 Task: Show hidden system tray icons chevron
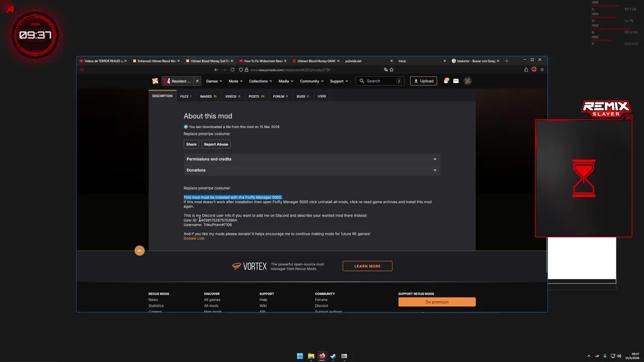(589, 356)
